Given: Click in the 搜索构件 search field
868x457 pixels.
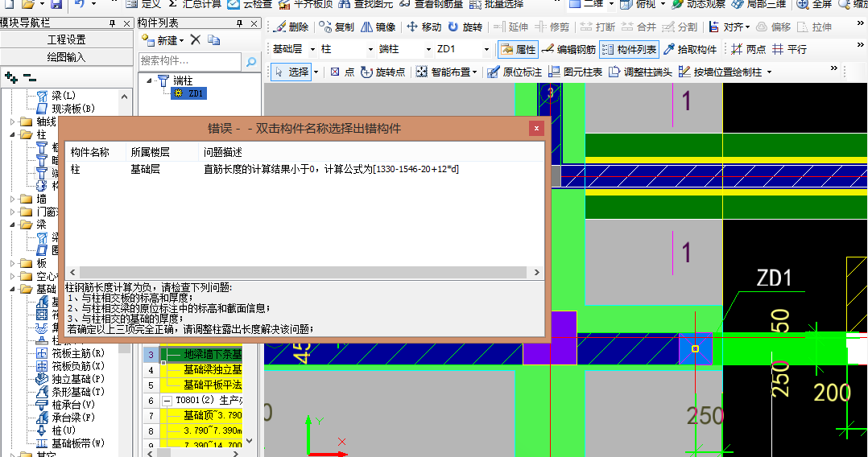Looking at the screenshot, I should pos(190,61).
